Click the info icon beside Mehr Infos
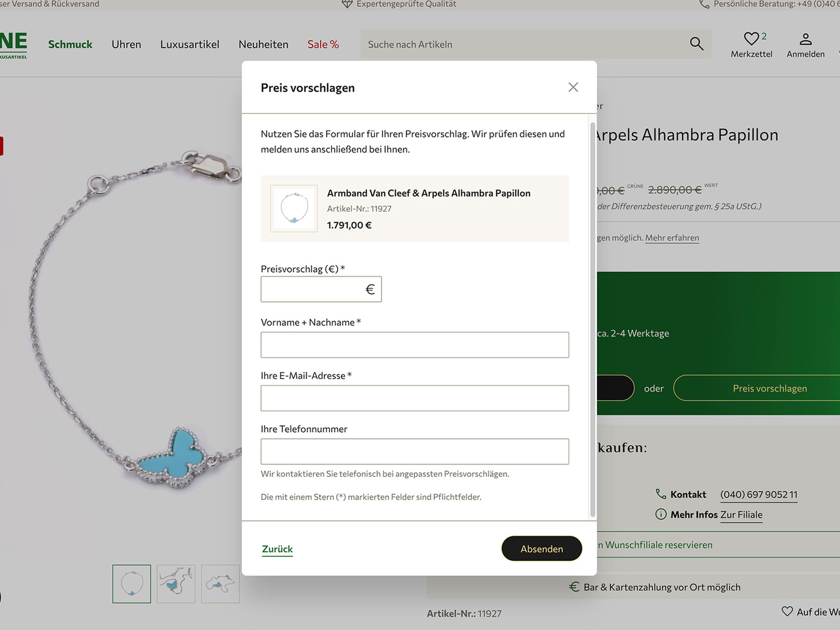The width and height of the screenshot is (840, 630). pos(660,514)
